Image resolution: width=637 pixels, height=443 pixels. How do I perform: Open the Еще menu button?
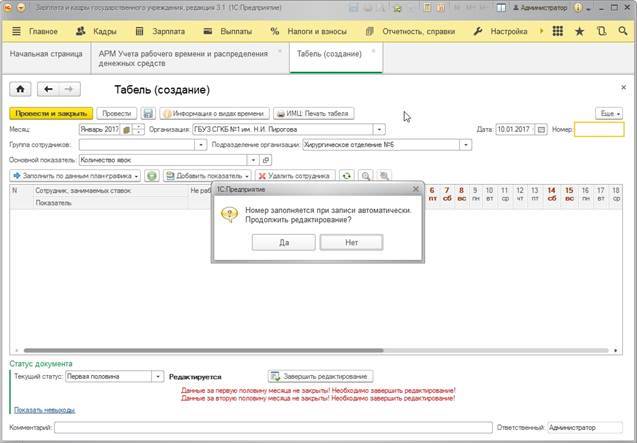pos(608,114)
